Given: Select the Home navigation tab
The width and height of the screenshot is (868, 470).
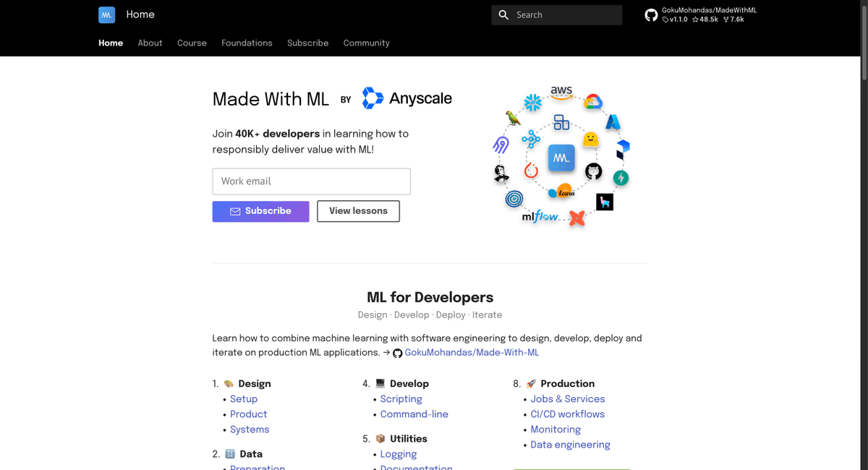Looking at the screenshot, I should click(x=111, y=43).
